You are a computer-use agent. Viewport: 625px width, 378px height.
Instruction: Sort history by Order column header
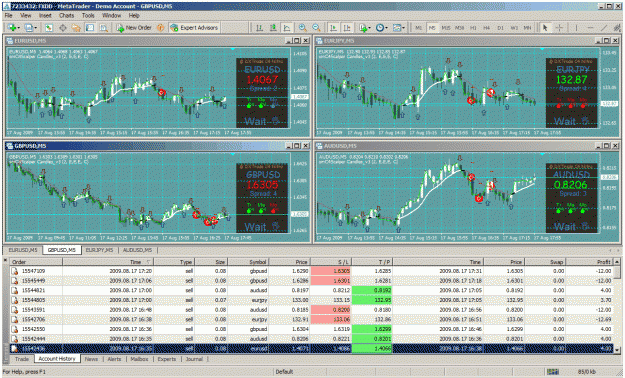36,262
